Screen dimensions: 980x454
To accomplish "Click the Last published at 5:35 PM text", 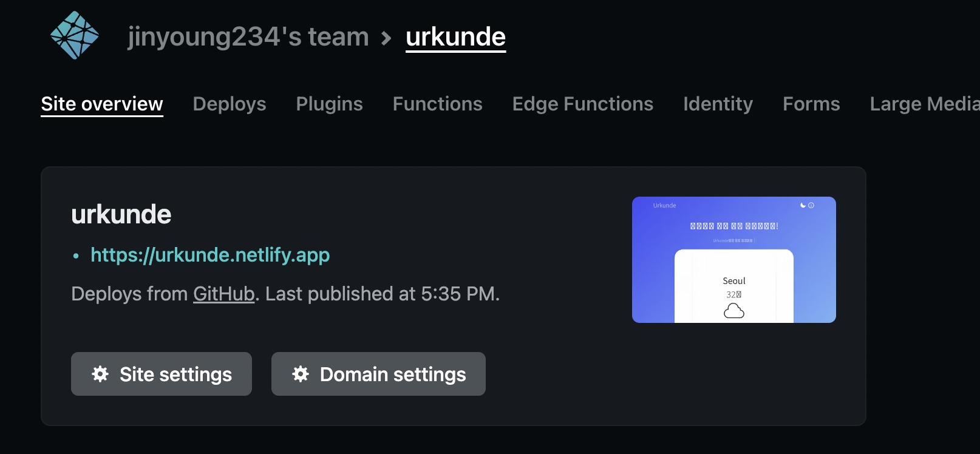I will [x=382, y=294].
